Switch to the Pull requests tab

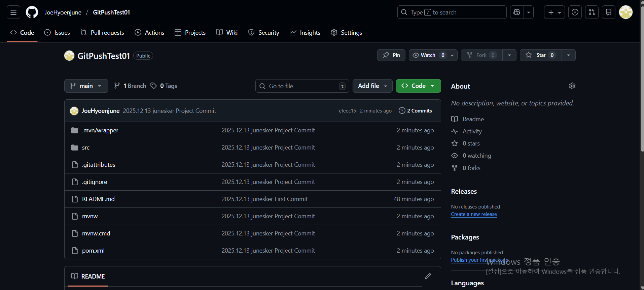click(102, 33)
